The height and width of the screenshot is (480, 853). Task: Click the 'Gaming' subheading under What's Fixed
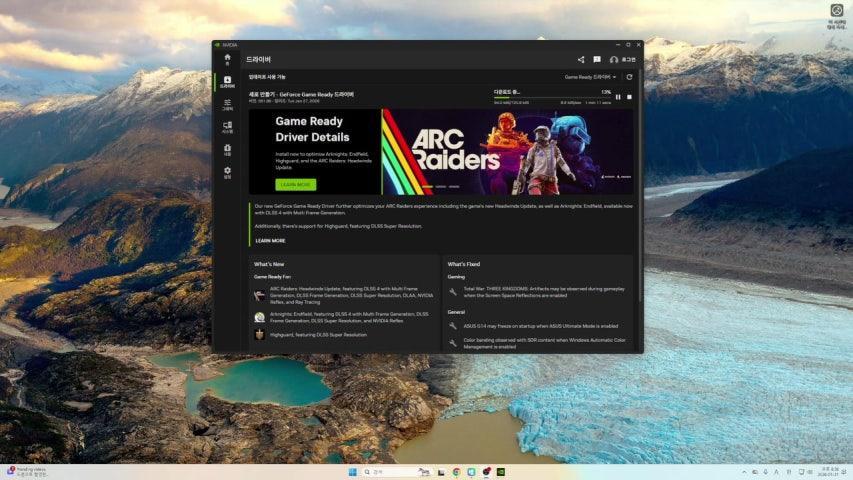456,277
